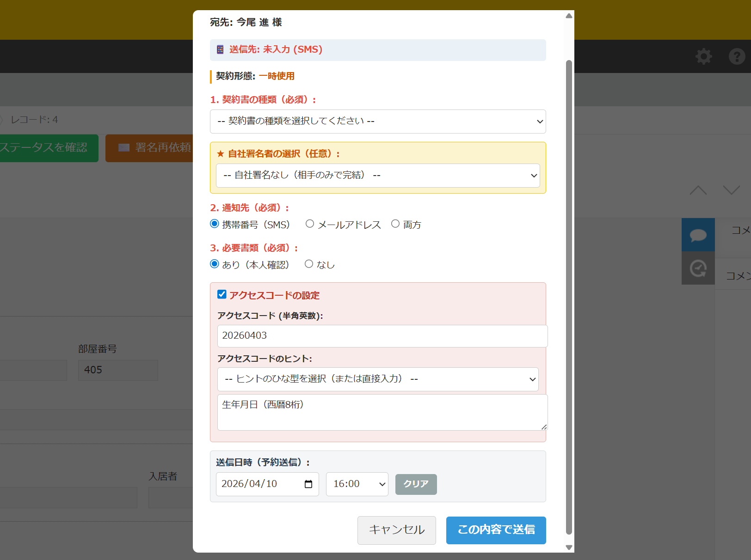751x560 pixels.
Task: Choose なし for required documents
Action: [309, 264]
